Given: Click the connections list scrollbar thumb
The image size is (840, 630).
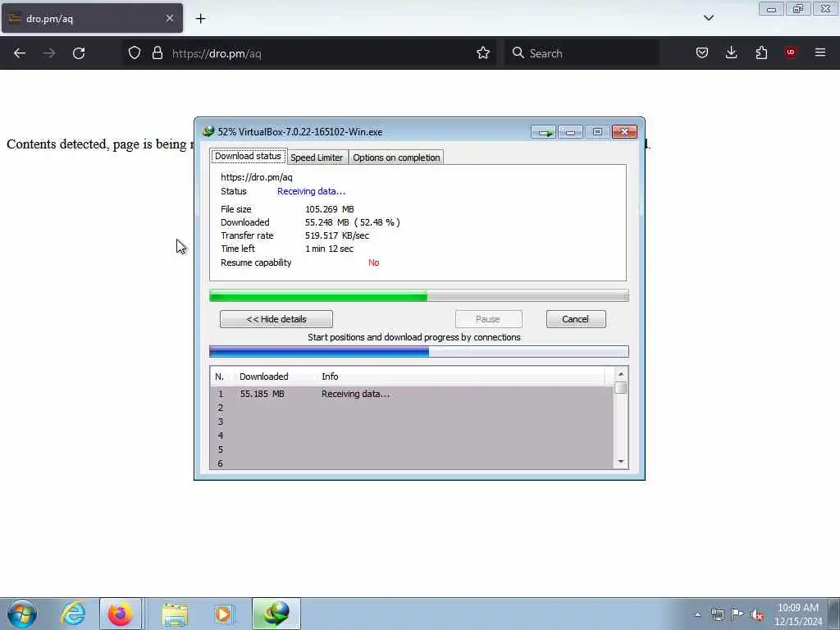Looking at the screenshot, I should click(621, 388).
